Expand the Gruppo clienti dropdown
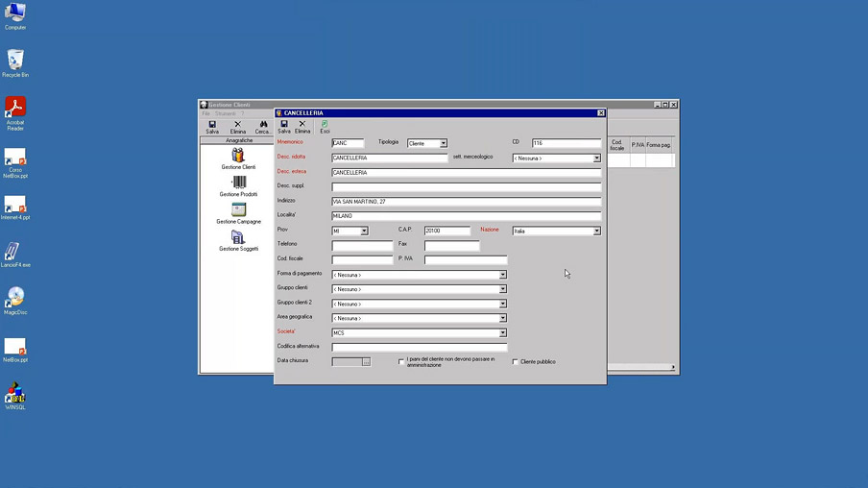Image resolution: width=868 pixels, height=488 pixels. 502,289
